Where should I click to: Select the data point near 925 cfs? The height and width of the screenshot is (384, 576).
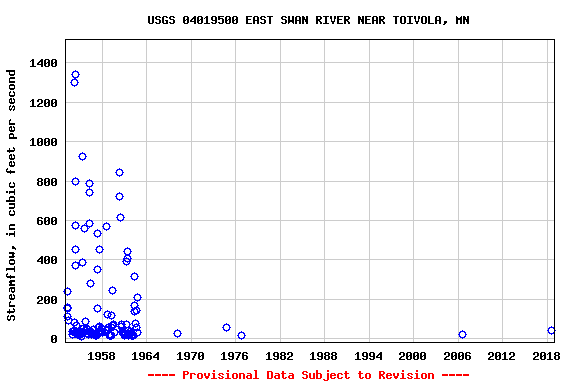pyautogui.click(x=82, y=157)
